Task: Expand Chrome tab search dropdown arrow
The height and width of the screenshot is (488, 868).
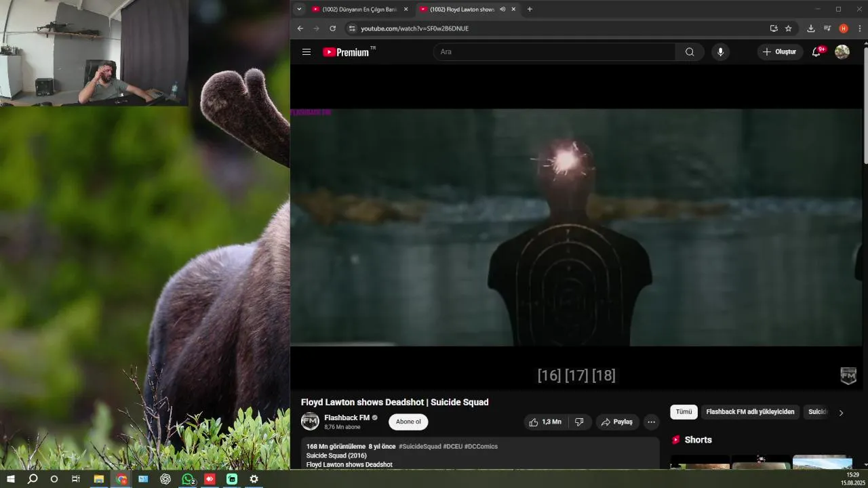Action: click(x=299, y=9)
